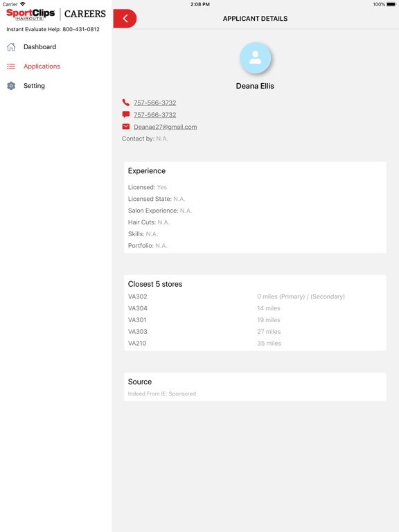Click the Portfolio: N.A. entry
Screen dimensions: 399x532
click(148, 245)
